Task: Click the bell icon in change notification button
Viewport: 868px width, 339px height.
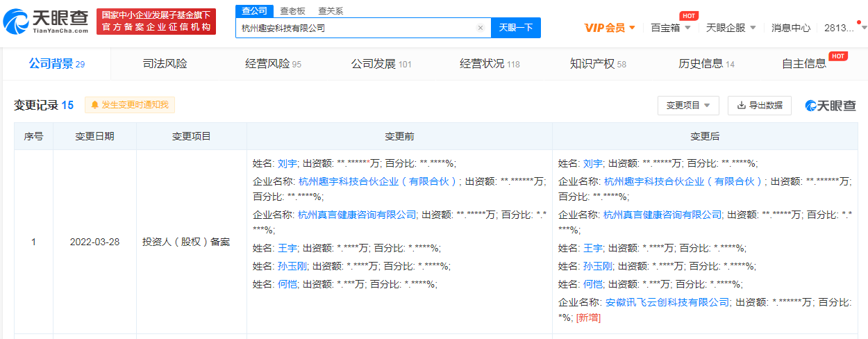Action: point(94,105)
